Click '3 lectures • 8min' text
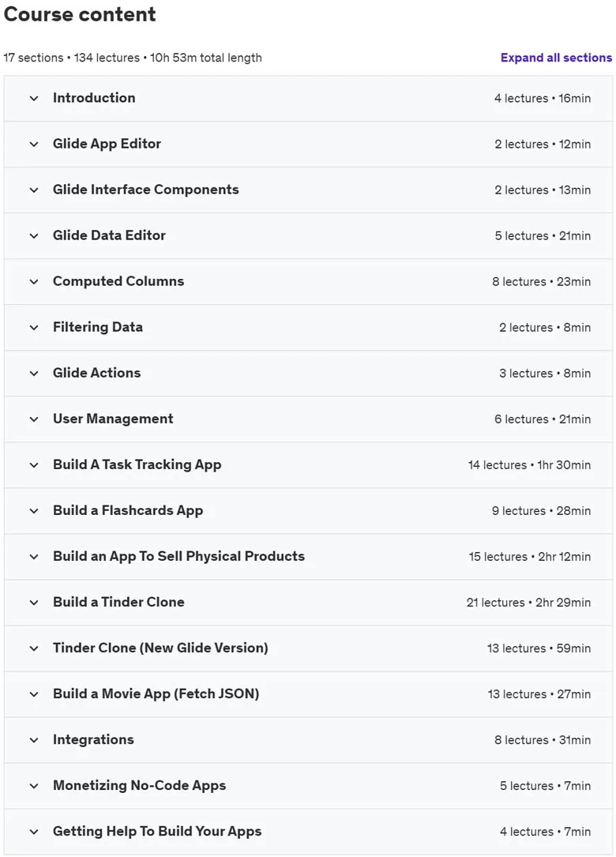The width and height of the screenshot is (616, 857). pyautogui.click(x=544, y=374)
